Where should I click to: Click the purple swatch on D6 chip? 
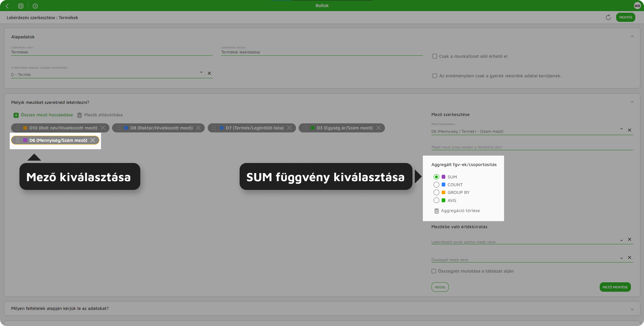coord(25,140)
